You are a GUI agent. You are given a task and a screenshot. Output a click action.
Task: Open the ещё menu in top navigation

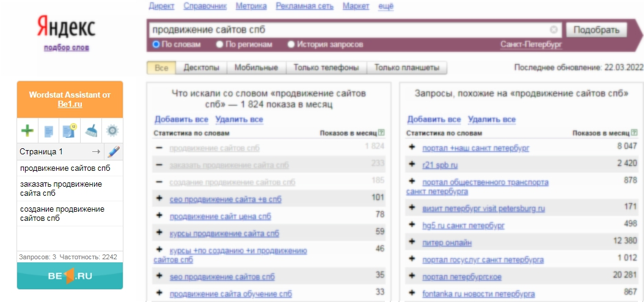[386, 6]
